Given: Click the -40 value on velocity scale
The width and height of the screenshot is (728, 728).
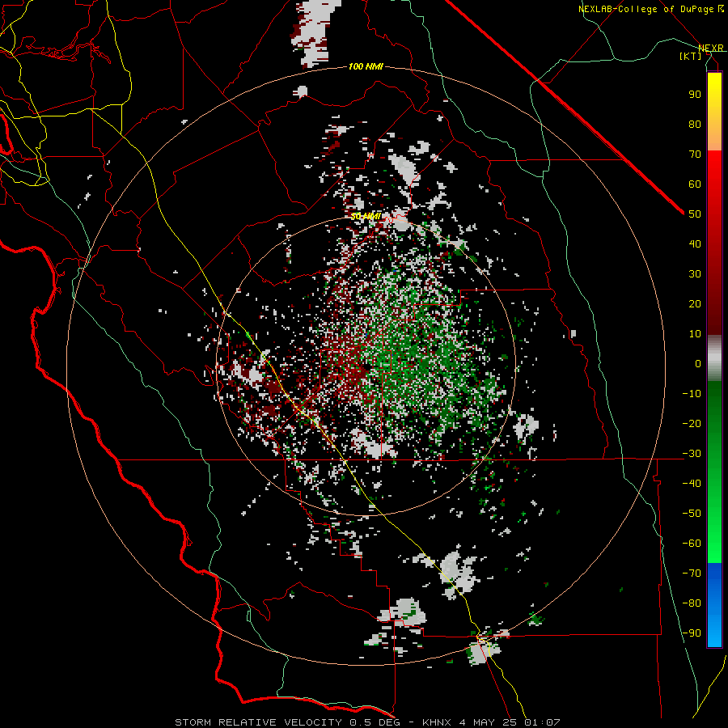Looking at the screenshot, I should click(692, 484).
